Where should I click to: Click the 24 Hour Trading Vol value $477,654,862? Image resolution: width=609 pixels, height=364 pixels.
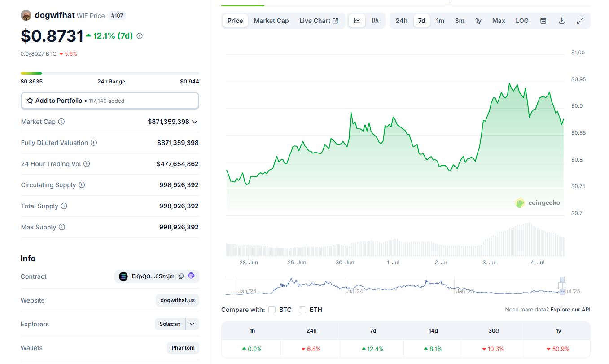tap(177, 164)
